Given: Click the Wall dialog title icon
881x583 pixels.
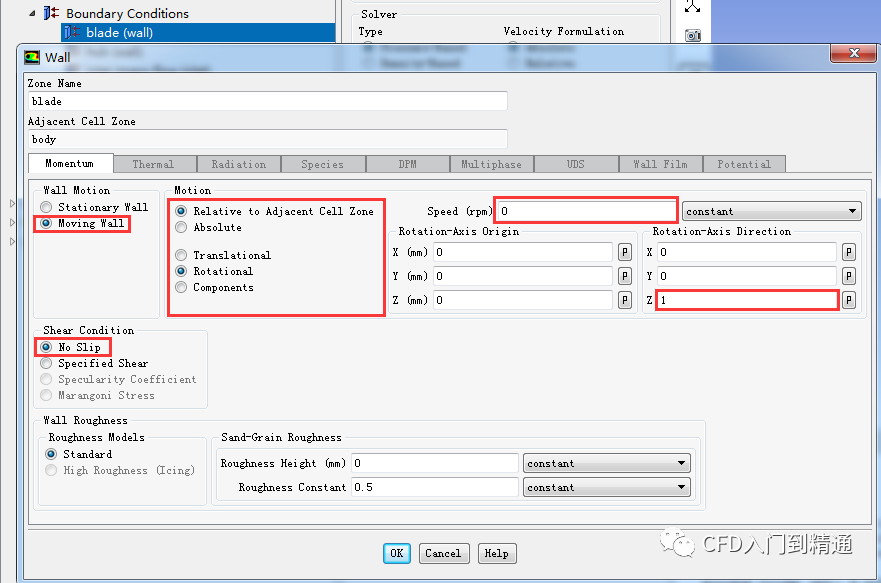Looking at the screenshot, I should pos(32,57).
